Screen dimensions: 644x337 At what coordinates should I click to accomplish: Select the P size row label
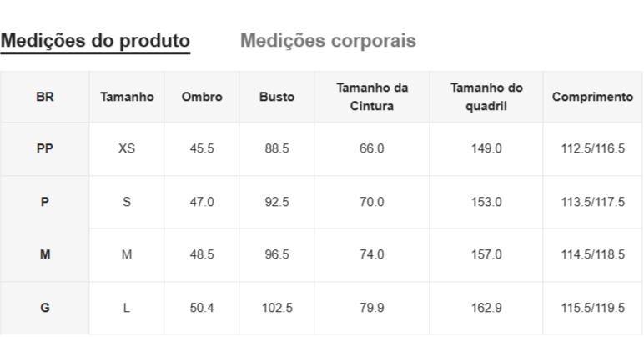[x=45, y=202]
